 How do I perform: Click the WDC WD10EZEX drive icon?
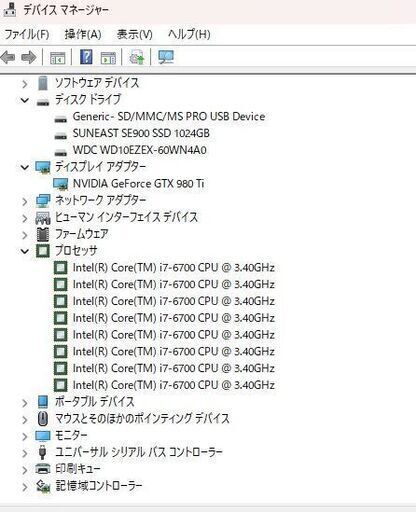[x=60, y=152]
